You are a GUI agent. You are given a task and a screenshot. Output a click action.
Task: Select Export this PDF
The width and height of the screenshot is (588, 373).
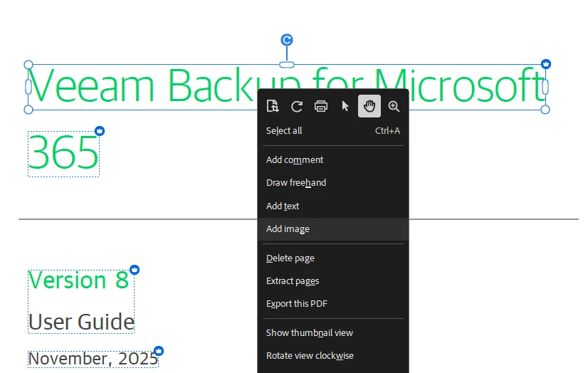[x=333, y=304]
